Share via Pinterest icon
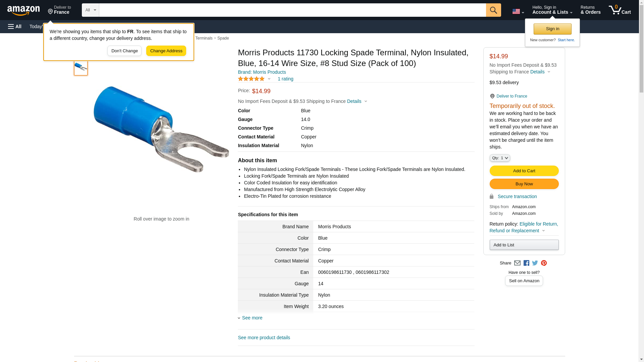 pyautogui.click(x=544, y=263)
